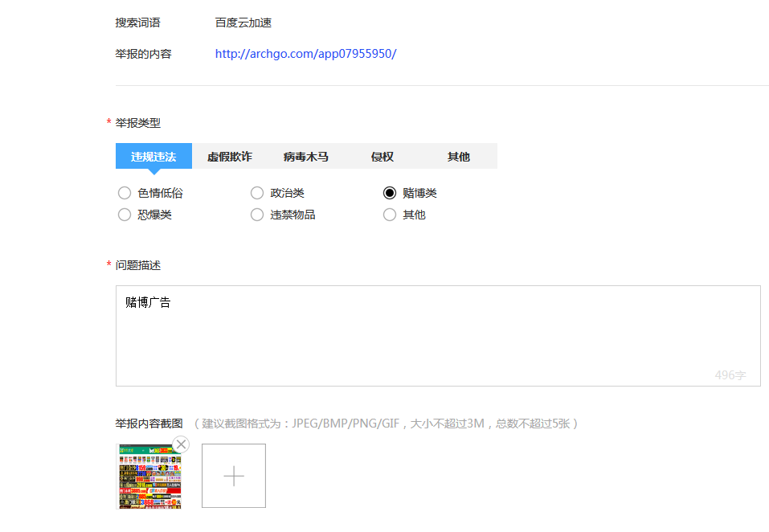This screenshot has width=769, height=532.
Task: Click the 496字 character counter
Action: click(x=730, y=375)
